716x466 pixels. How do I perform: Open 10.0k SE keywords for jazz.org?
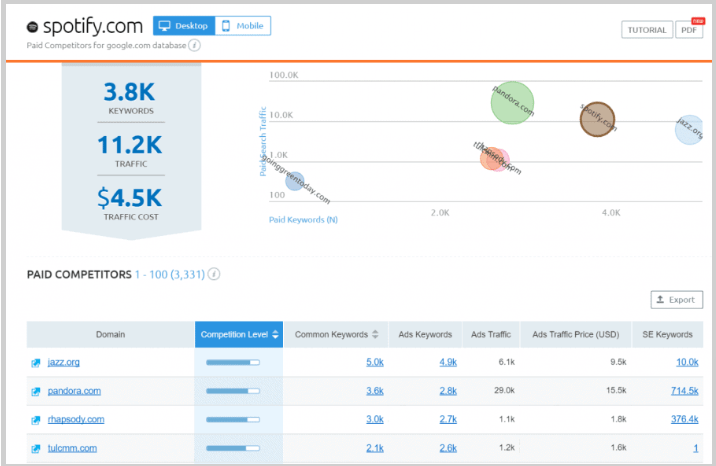tap(687, 362)
